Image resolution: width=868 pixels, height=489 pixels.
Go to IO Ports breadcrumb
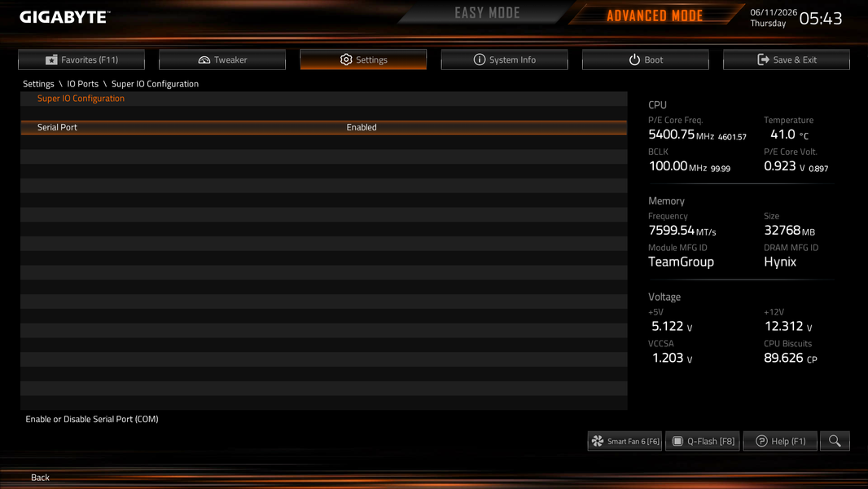pos(82,84)
